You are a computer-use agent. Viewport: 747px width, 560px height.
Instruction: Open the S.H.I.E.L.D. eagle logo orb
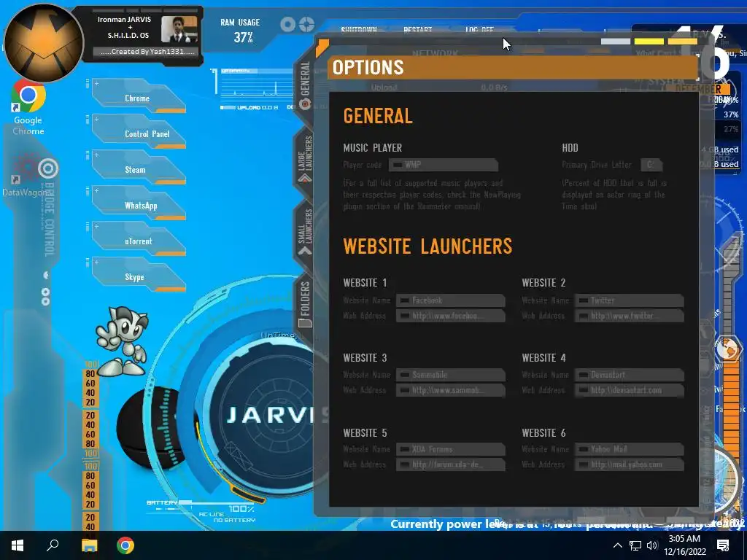(x=44, y=42)
